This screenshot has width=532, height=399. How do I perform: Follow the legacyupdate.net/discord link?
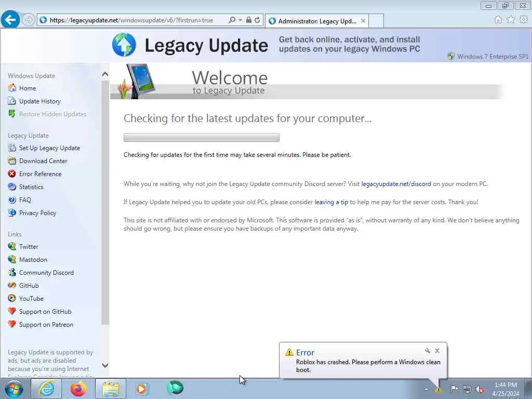tap(396, 184)
